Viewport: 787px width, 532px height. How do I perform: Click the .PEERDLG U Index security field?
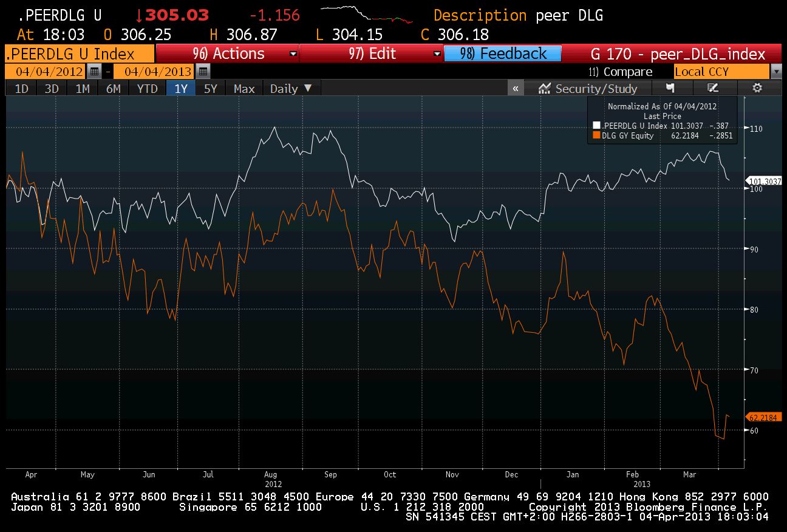point(79,53)
